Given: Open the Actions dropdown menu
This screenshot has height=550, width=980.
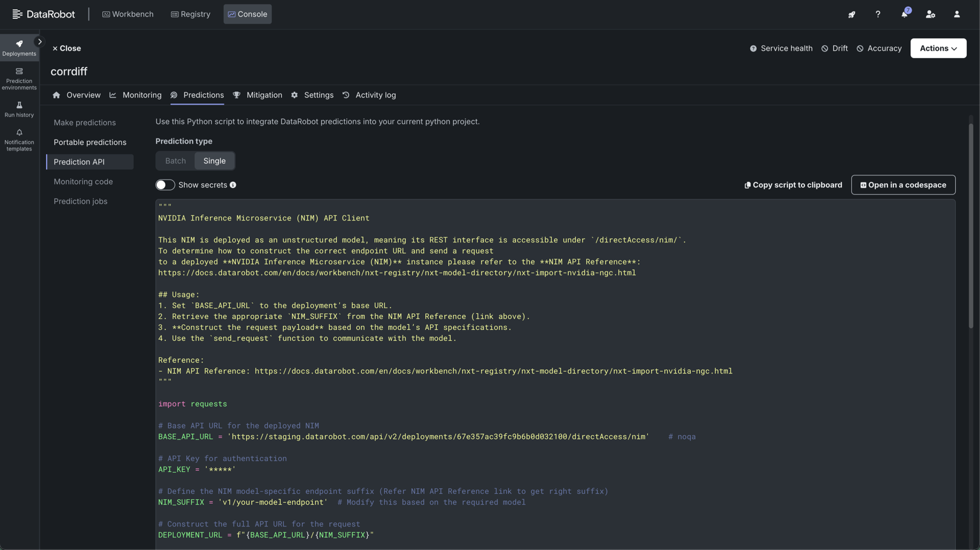Looking at the screenshot, I should coord(938,48).
